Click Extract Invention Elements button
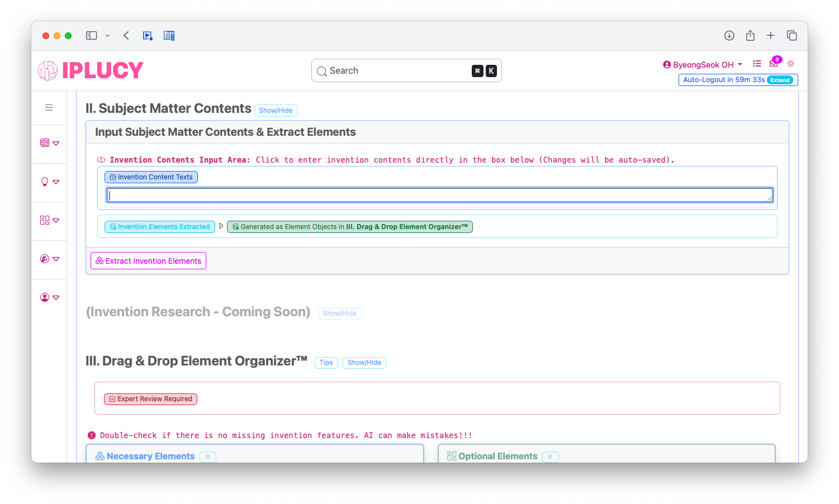Image resolution: width=839 pixels, height=504 pixels. pyautogui.click(x=148, y=261)
